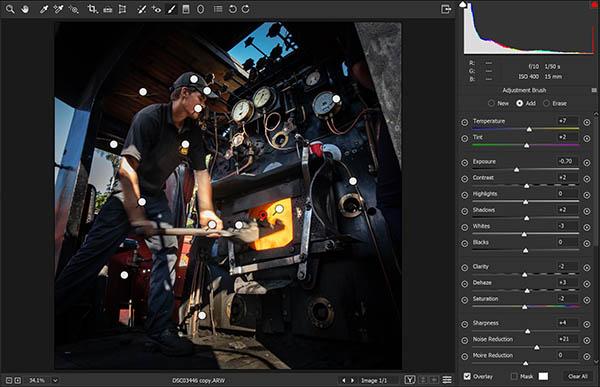Go to previous image arrow

(x=343, y=380)
